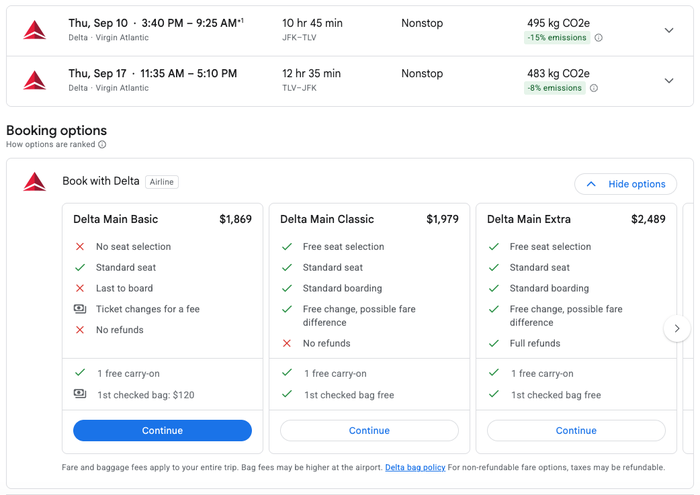Click the info icon next to -8% emissions
The width and height of the screenshot is (700, 495).
coord(594,88)
